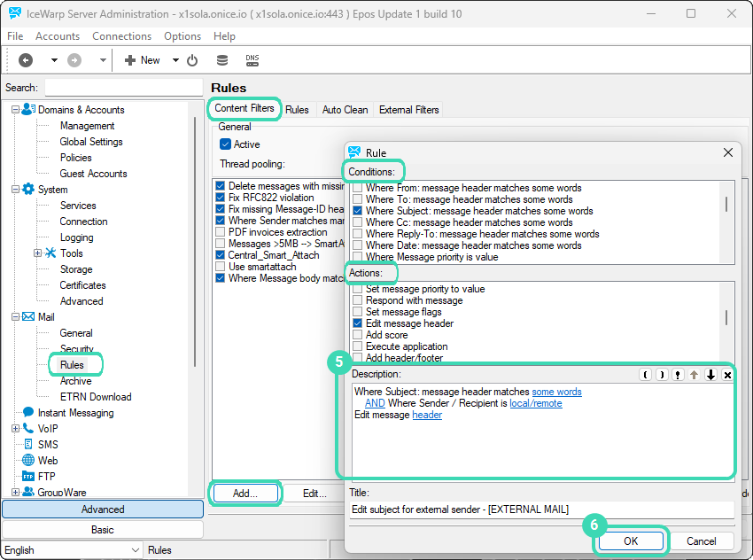Click the Web globe icon
This screenshot has height=560, width=753.
coord(28,460)
